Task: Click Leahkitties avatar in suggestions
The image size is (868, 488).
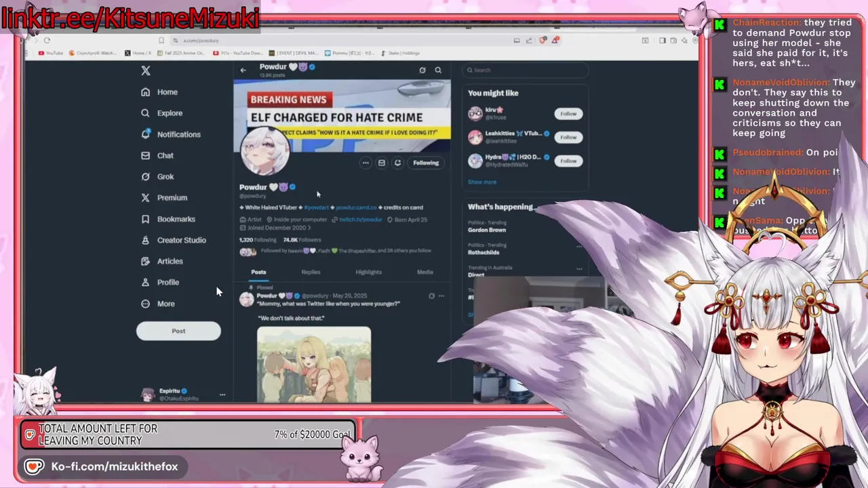Action: point(475,137)
